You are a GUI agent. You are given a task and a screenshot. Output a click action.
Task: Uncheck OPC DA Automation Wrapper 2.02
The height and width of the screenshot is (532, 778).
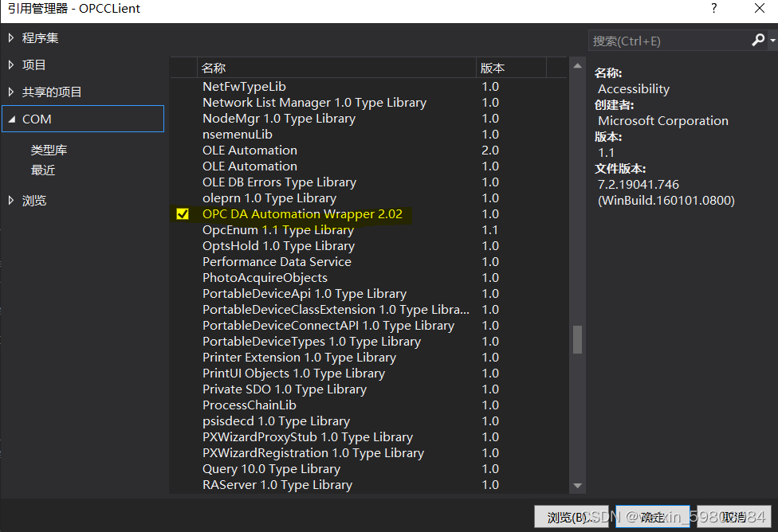183,213
